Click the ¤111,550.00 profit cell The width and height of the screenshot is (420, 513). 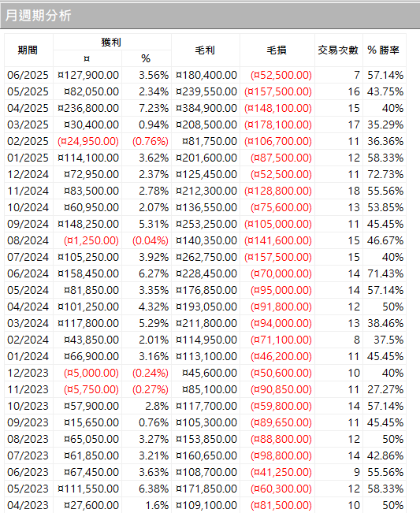87,489
